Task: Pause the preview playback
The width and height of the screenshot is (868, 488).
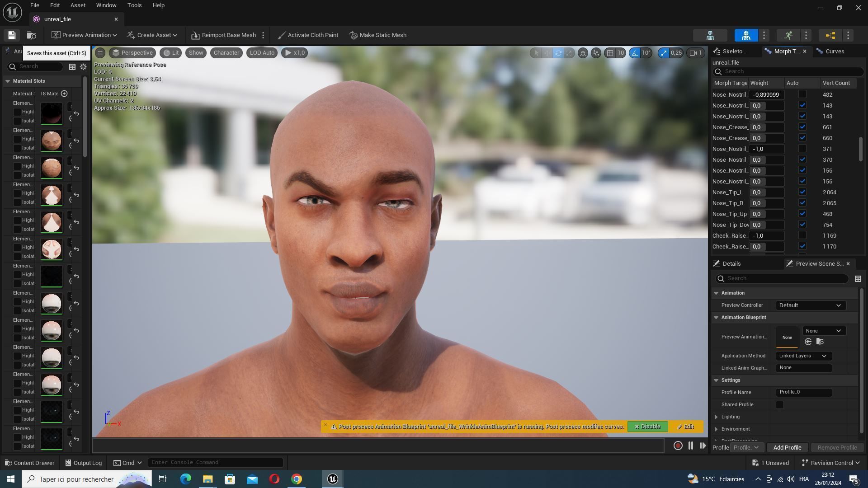Action: [x=690, y=446]
